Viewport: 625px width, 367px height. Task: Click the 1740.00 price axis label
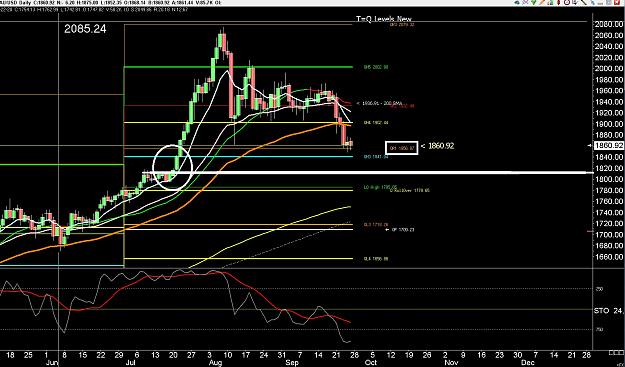609,213
